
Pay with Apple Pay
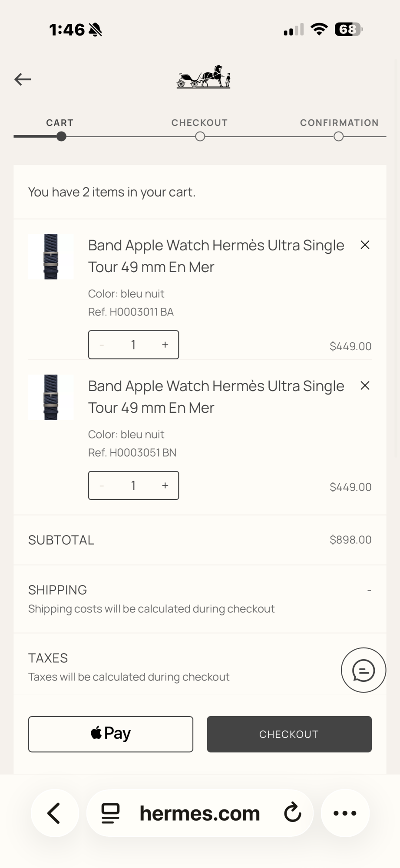111,734
